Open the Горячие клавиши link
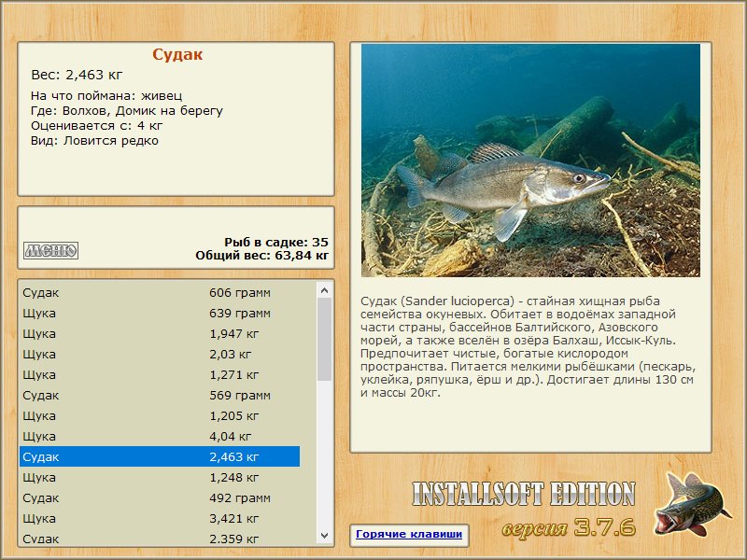Viewport: 747px width, 560px height. click(409, 534)
